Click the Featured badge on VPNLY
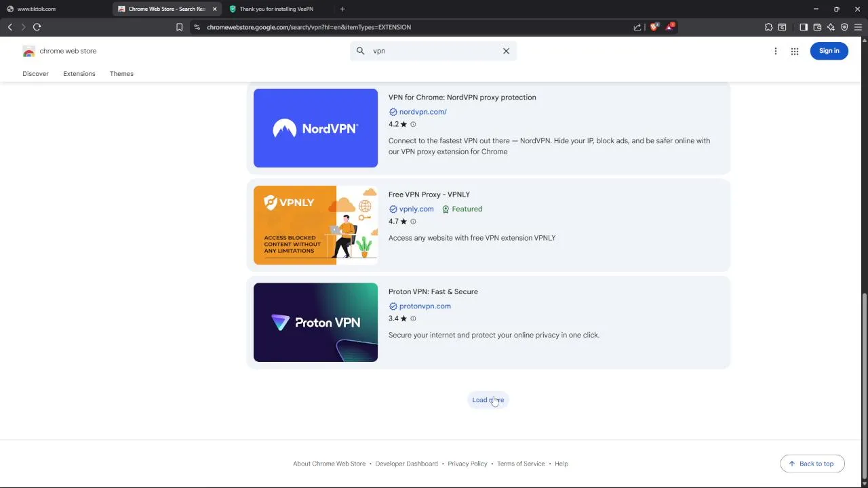The height and width of the screenshot is (488, 868). pos(462,209)
